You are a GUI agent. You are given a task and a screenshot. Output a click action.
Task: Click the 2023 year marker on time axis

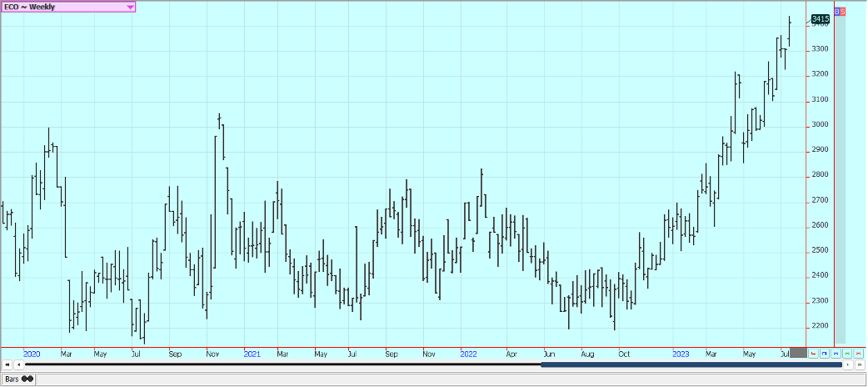coord(683,354)
